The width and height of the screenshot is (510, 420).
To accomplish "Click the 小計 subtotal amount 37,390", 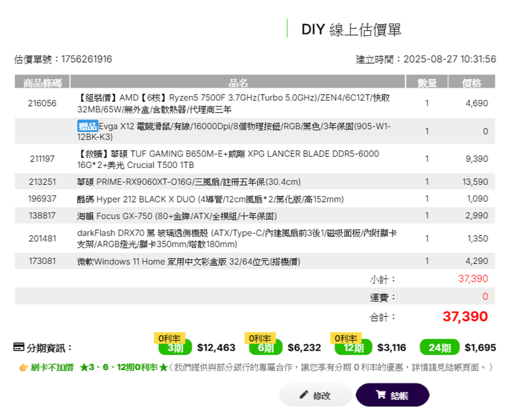I will pyautogui.click(x=473, y=278).
